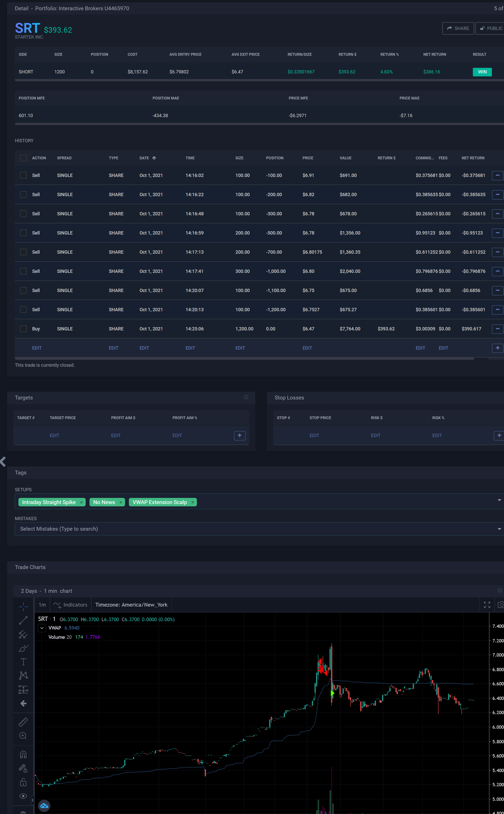This screenshot has width=504, height=814.
Task: Expand the Setups tags dropdown
Action: tap(499, 500)
